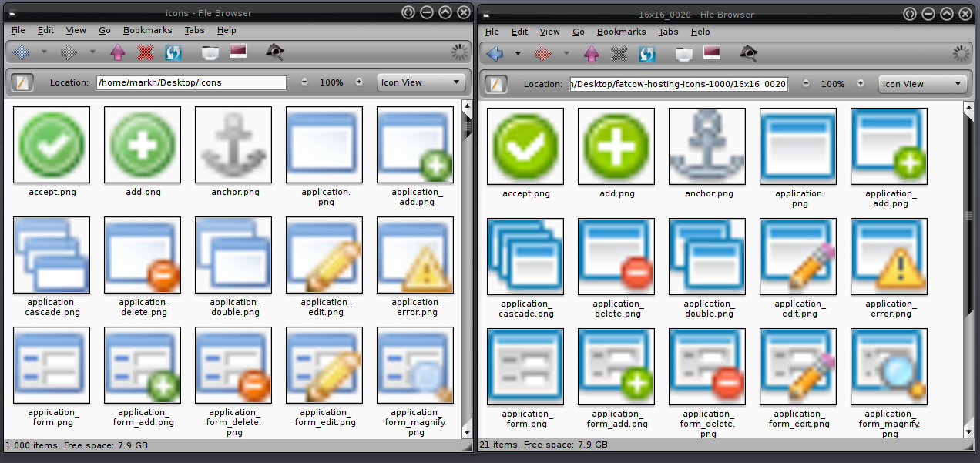Click the Stop toolbar icon

[145, 52]
